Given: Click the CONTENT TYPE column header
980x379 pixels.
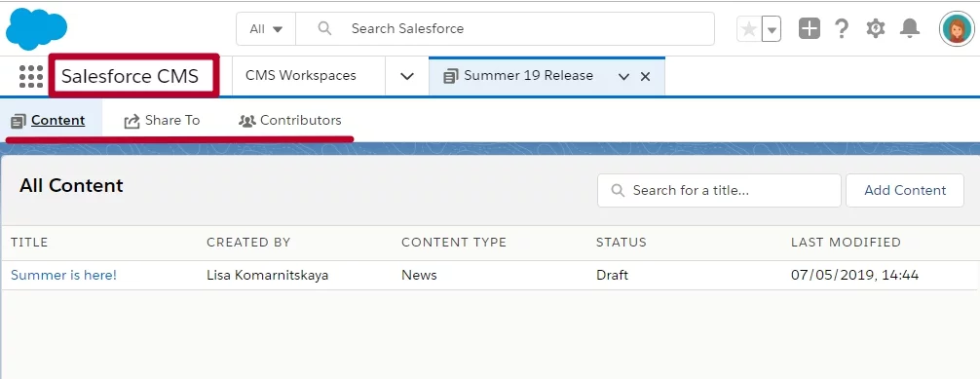Looking at the screenshot, I should (x=454, y=242).
